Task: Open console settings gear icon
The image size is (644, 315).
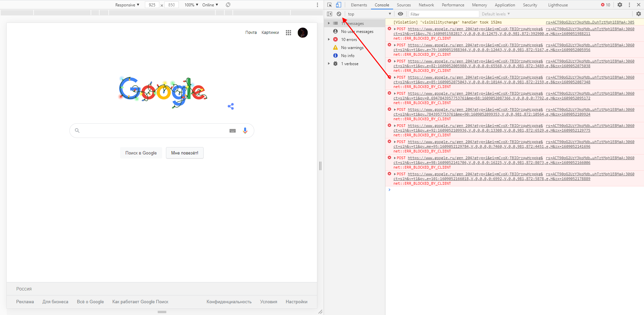Action: 638,14
